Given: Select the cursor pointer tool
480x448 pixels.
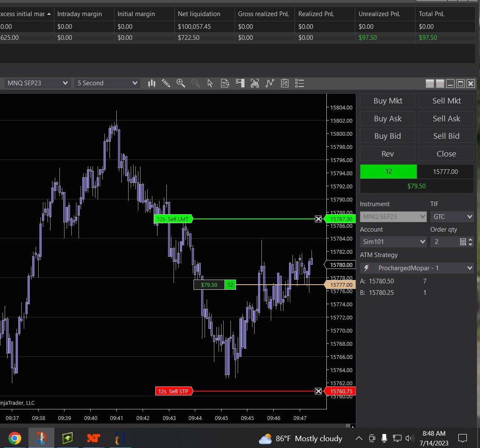Looking at the screenshot, I should pyautogui.click(x=210, y=83).
